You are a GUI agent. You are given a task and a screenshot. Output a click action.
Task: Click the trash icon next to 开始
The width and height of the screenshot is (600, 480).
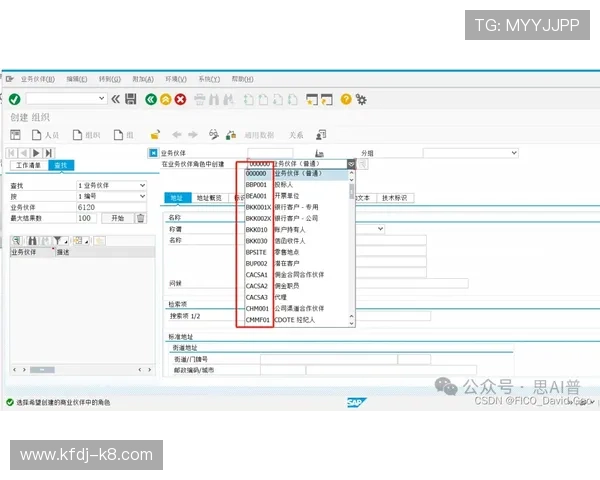[141, 218]
